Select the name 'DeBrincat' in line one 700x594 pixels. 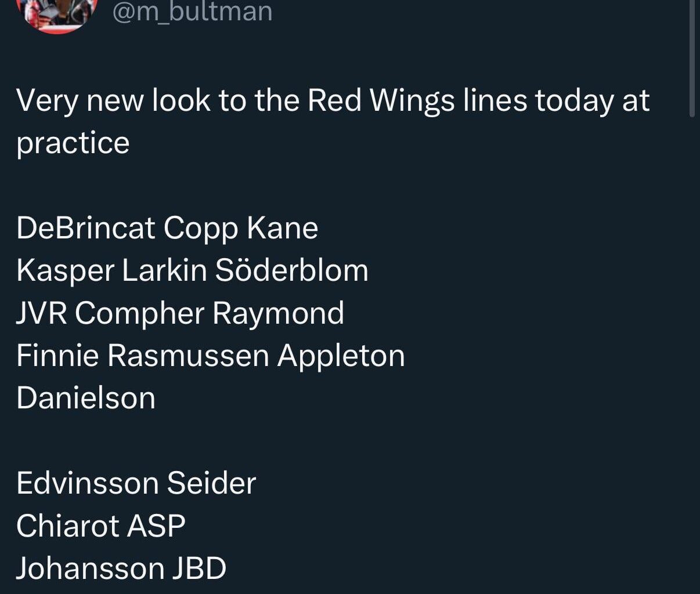click(x=86, y=227)
